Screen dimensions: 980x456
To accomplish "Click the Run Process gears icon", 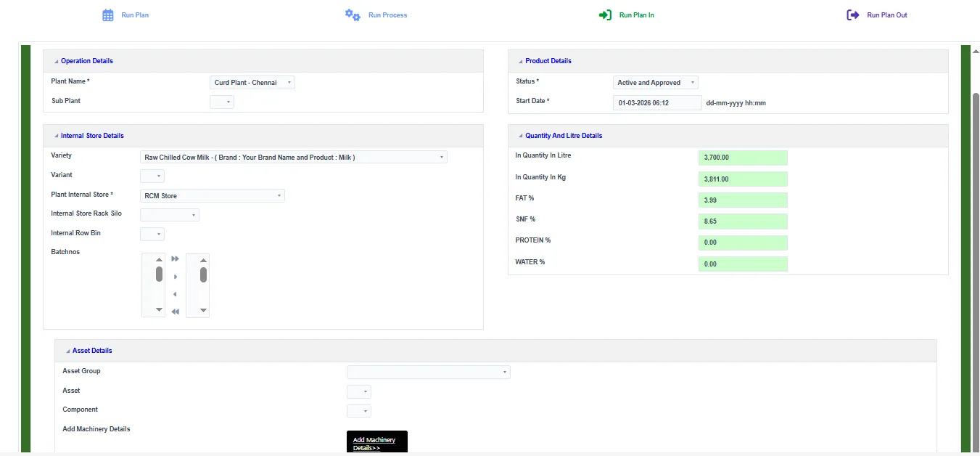I will point(353,15).
